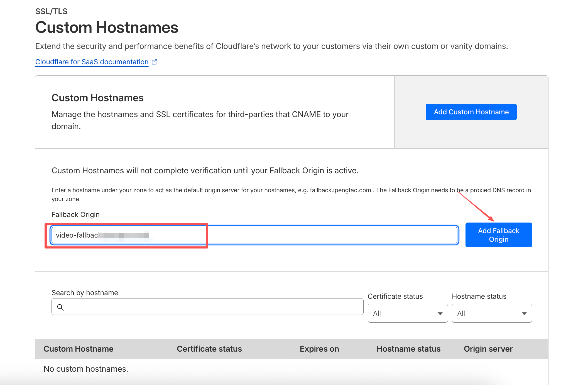Screen dimensions: 588x385
Task: Click the SSL/TLS breadcrumb label
Action: 51,11
